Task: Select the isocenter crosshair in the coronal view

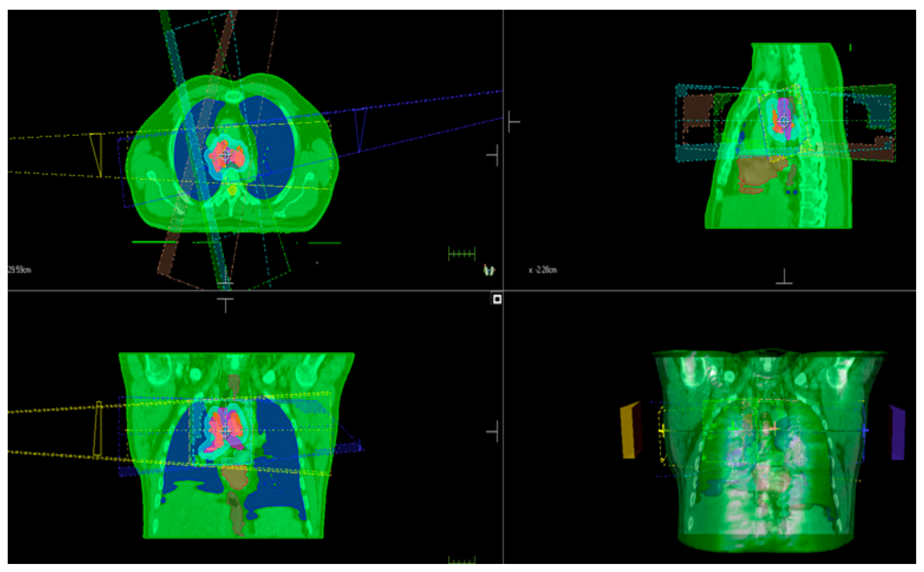Action: coord(225,431)
